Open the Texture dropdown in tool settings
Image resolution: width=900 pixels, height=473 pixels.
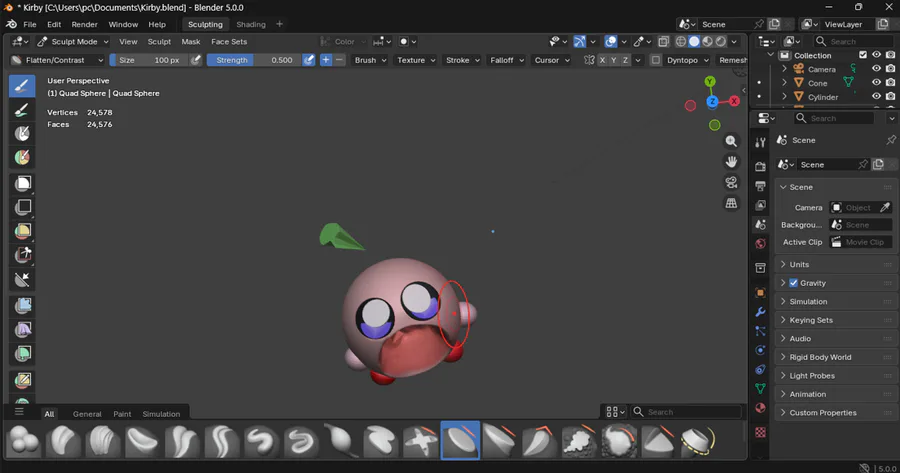pos(416,60)
